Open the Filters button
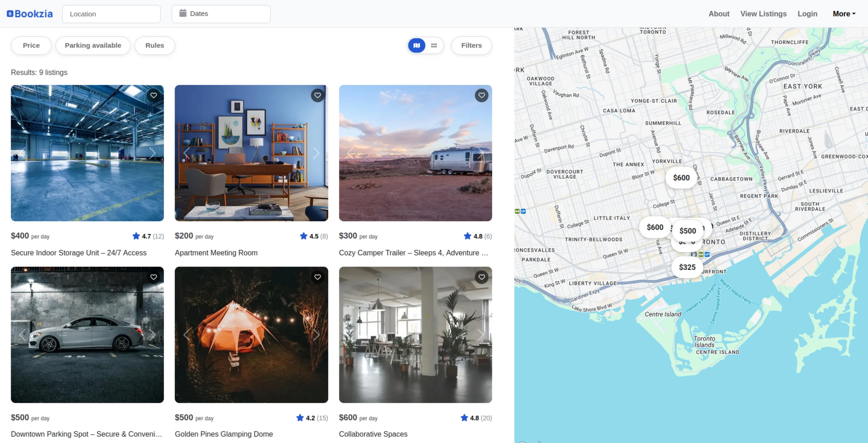 click(x=471, y=45)
